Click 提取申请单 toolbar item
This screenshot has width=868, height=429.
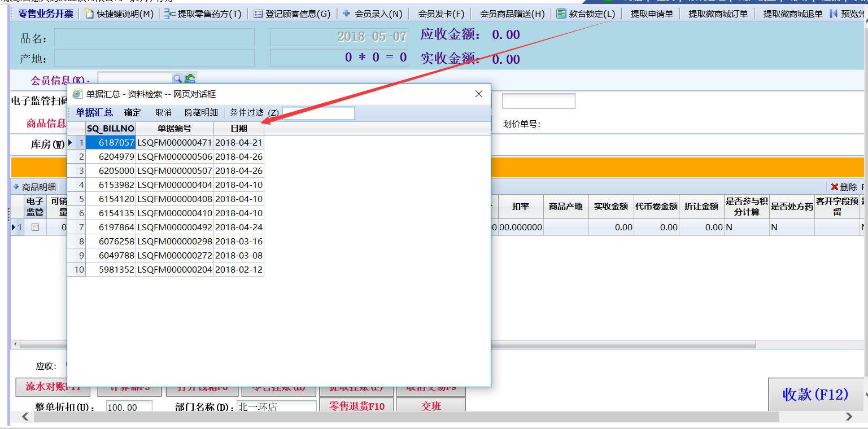pyautogui.click(x=652, y=14)
